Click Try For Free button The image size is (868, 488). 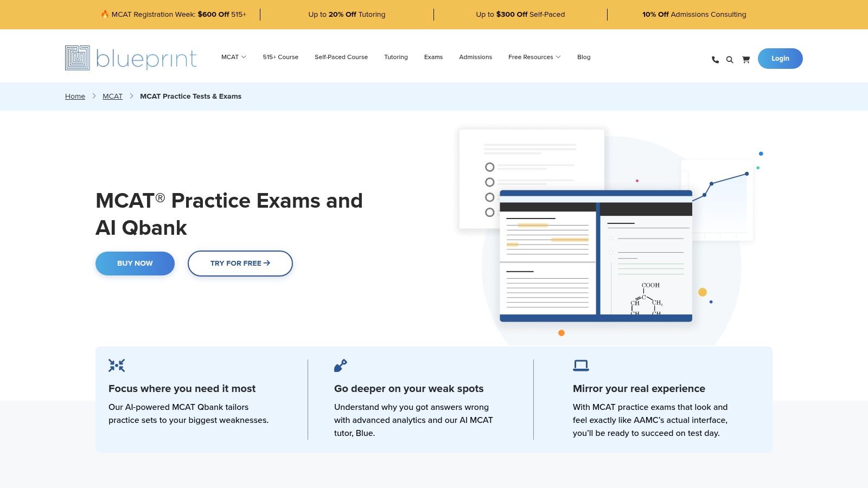240,264
